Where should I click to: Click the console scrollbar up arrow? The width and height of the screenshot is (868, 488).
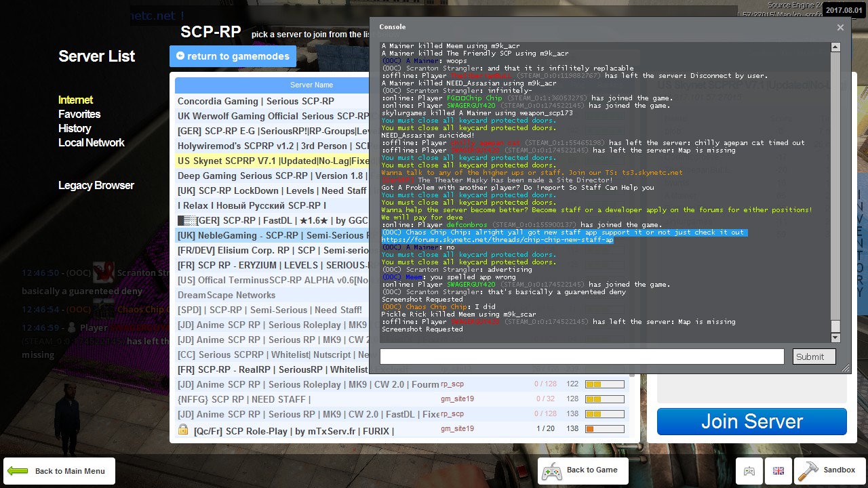(x=835, y=47)
